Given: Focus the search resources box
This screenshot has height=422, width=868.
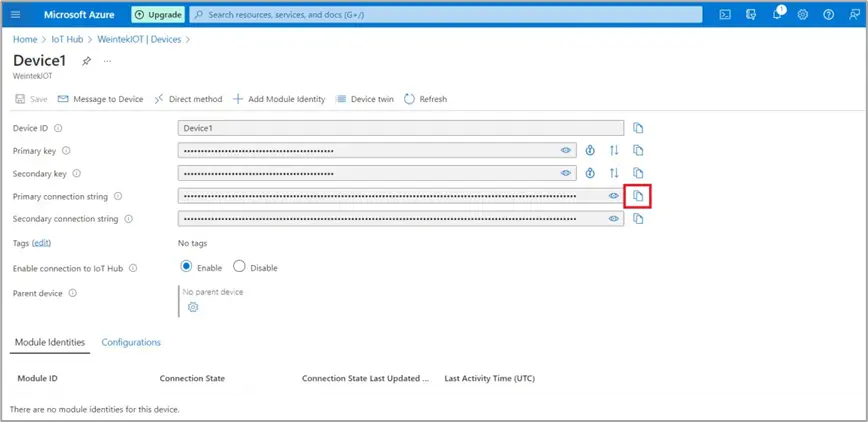Looking at the screenshot, I should [446, 15].
